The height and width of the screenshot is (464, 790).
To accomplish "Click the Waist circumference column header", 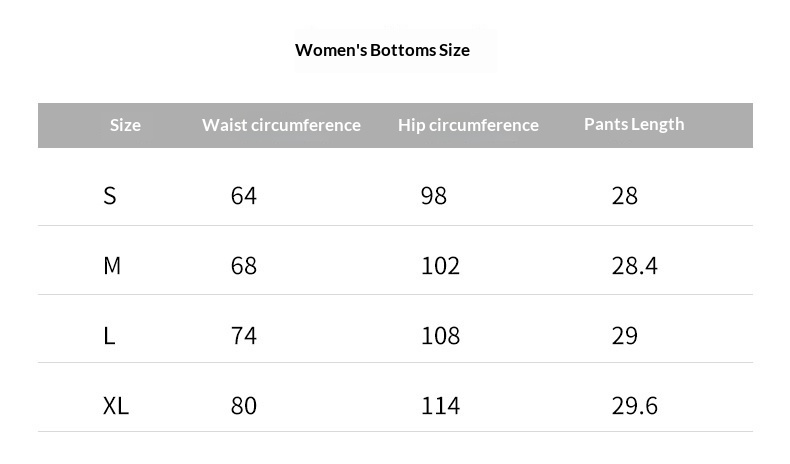I will tap(281, 125).
